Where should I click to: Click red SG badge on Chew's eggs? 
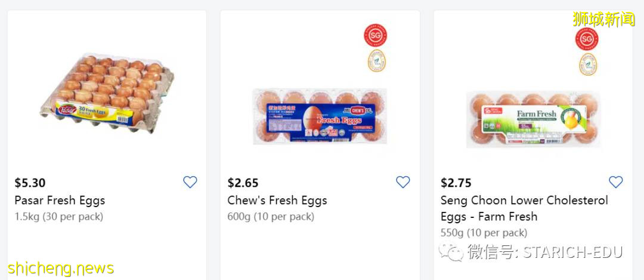(x=376, y=35)
